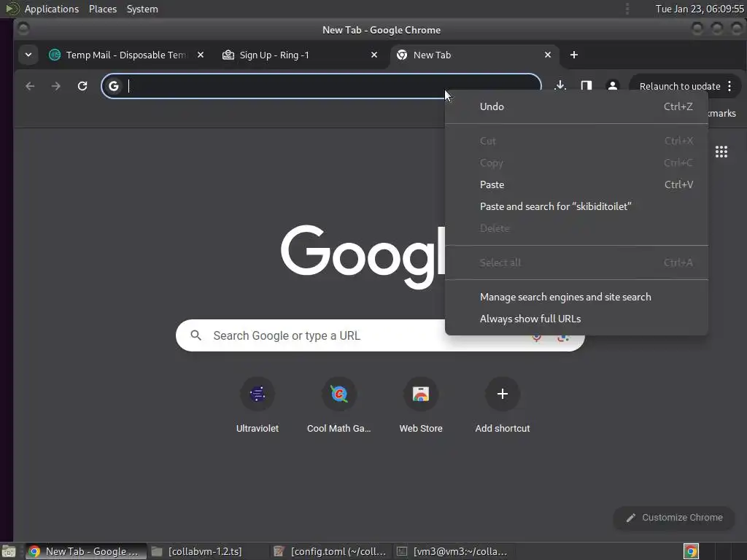Viewport: 747px width, 560px height.
Task: Click the Google G icon in address bar
Action: click(x=113, y=86)
